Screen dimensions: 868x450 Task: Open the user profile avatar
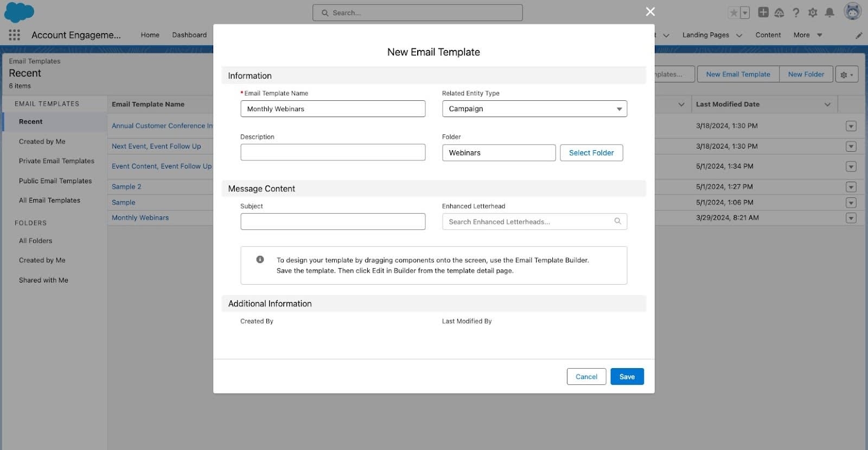[853, 11]
